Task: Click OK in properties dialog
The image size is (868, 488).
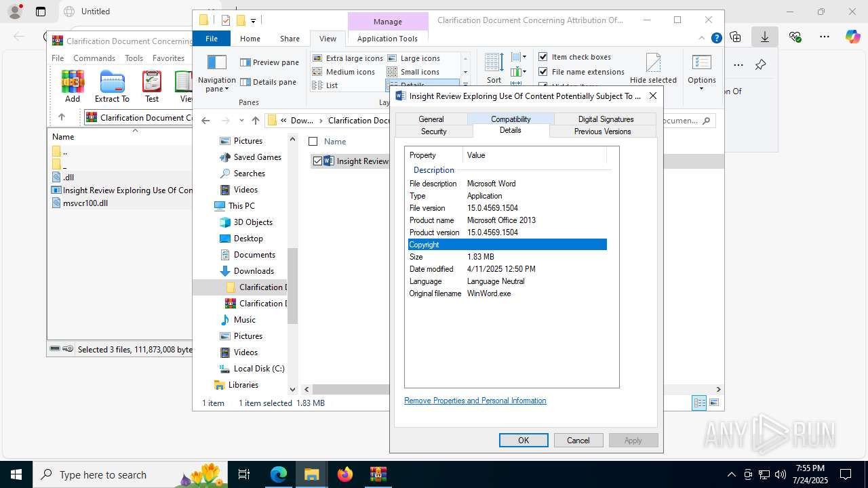Action: coord(524,440)
